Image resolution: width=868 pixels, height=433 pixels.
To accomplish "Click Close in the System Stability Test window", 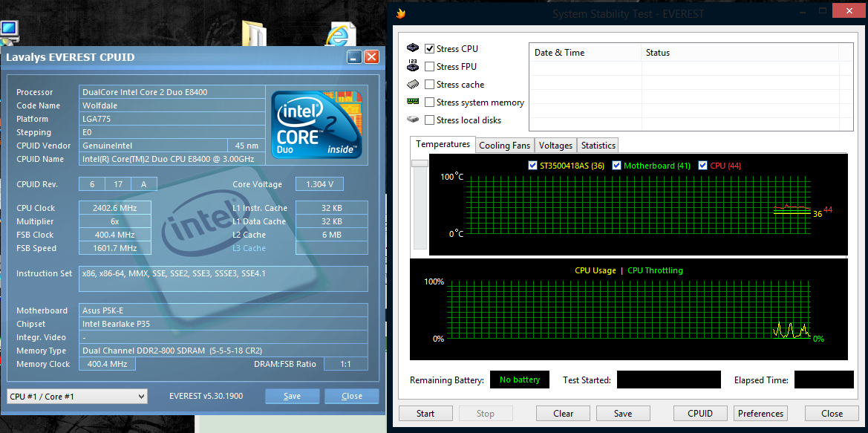I will pyautogui.click(x=832, y=413).
